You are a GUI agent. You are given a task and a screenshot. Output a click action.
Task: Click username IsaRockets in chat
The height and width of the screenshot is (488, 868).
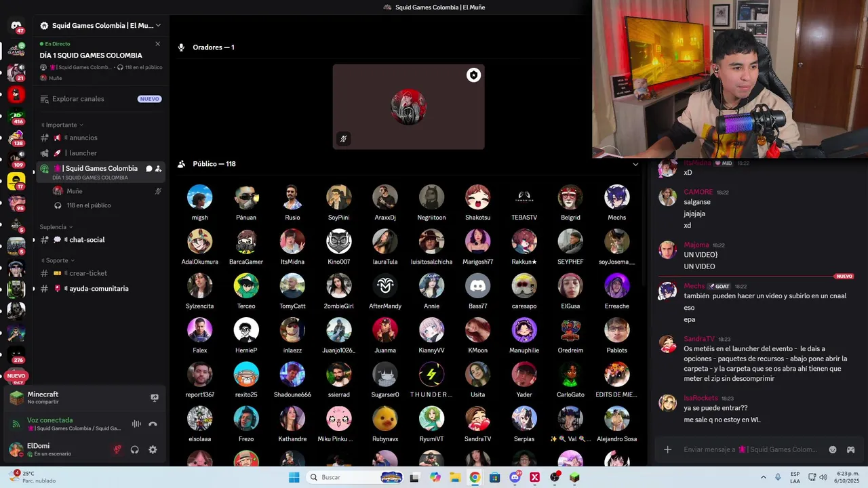click(701, 398)
